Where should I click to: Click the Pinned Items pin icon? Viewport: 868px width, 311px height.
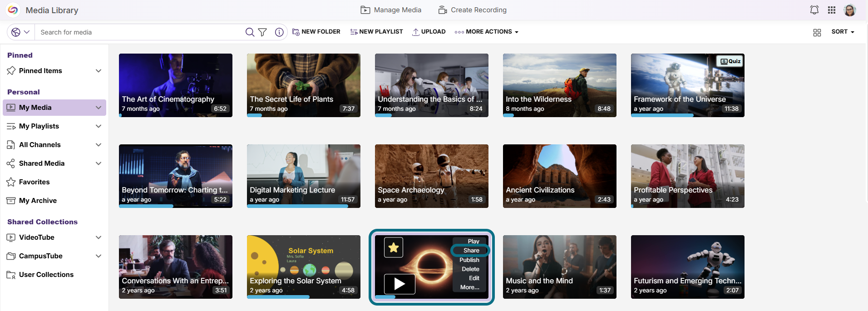11,71
